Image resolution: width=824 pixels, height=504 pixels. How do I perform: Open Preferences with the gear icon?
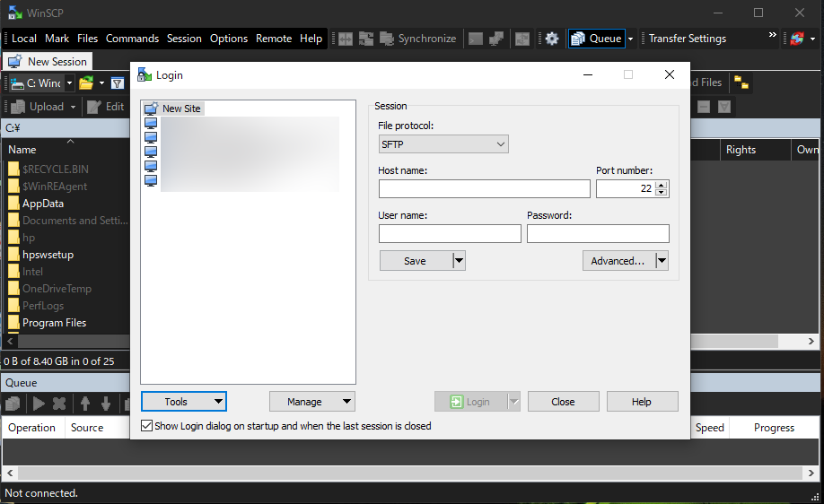pyautogui.click(x=552, y=39)
